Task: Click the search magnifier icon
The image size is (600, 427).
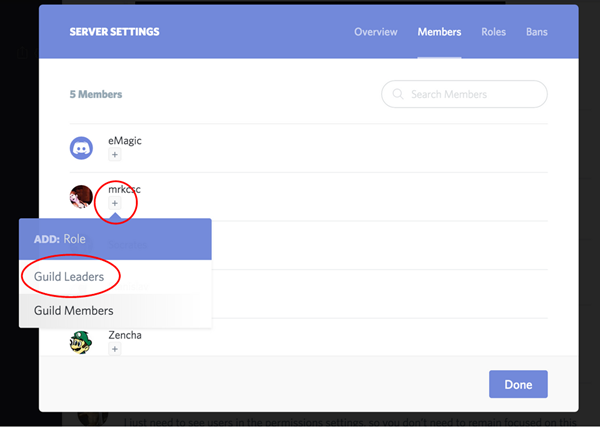Action: [x=400, y=95]
